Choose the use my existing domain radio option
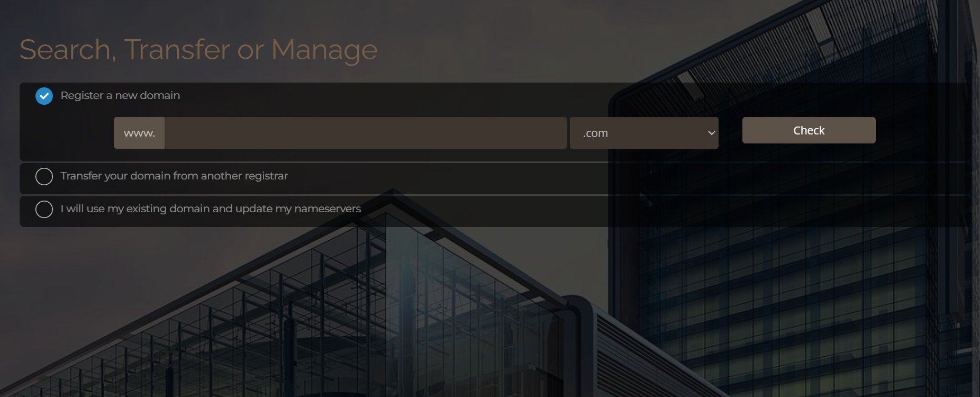This screenshot has width=980, height=397. pyautogui.click(x=44, y=209)
